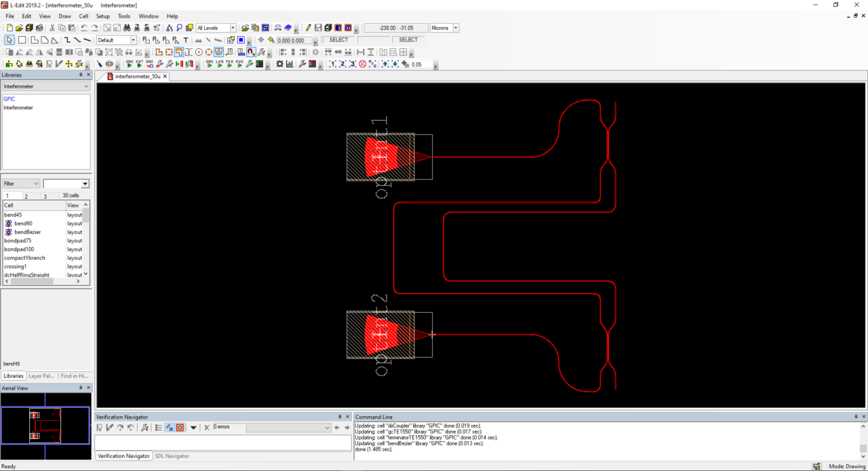This screenshot has height=471, width=868.
Task: Open the Draw menu
Action: 64,16
